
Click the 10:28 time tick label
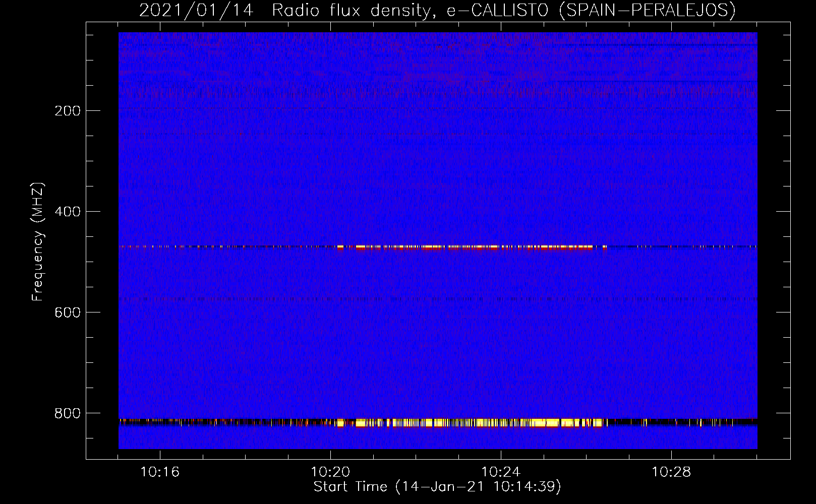point(671,472)
